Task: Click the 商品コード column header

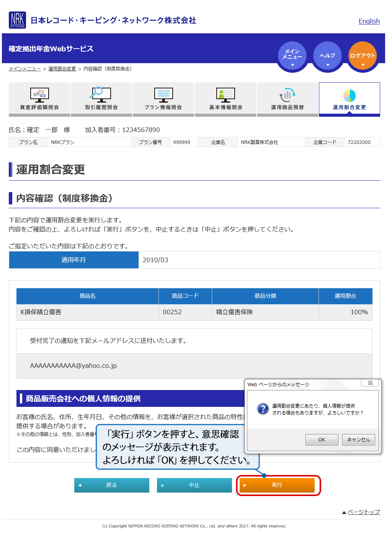Action: click(x=185, y=296)
